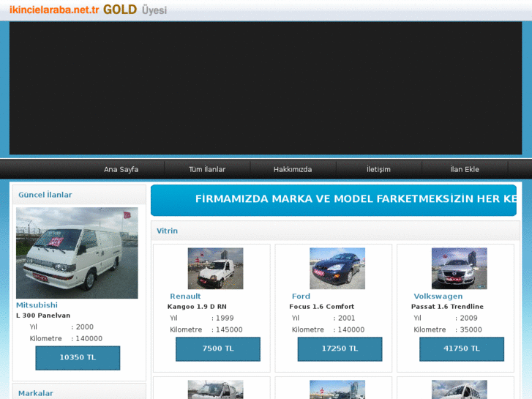Image resolution: width=532 pixels, height=399 pixels.
Task: Click the Vitrin section header
Action: pos(167,231)
